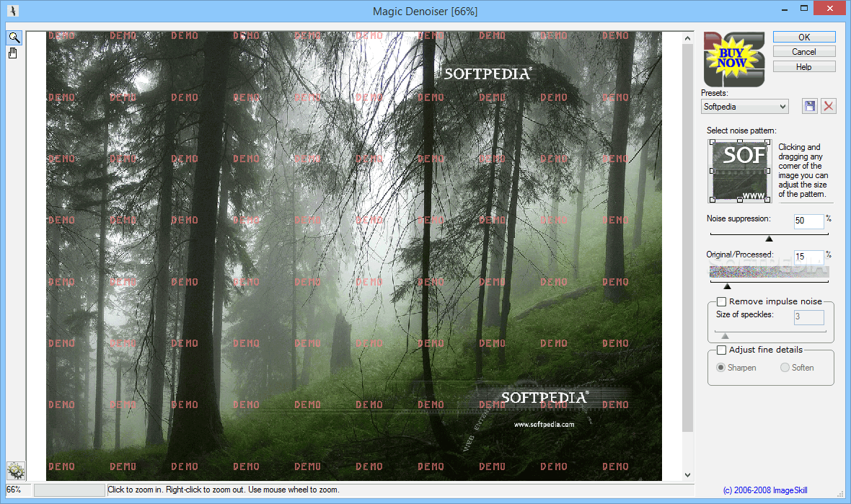Click the preview scrollbar down arrow
Image resolution: width=851 pixels, height=504 pixels.
pos(687,474)
